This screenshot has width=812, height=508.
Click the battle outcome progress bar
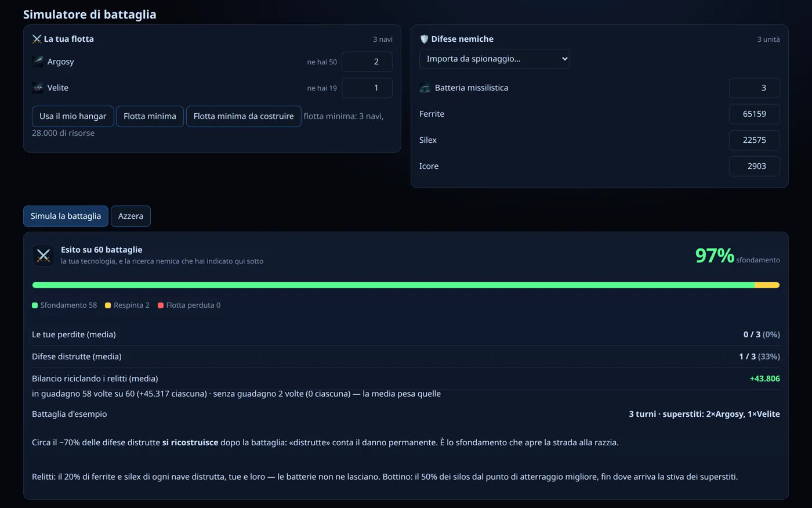(406, 285)
